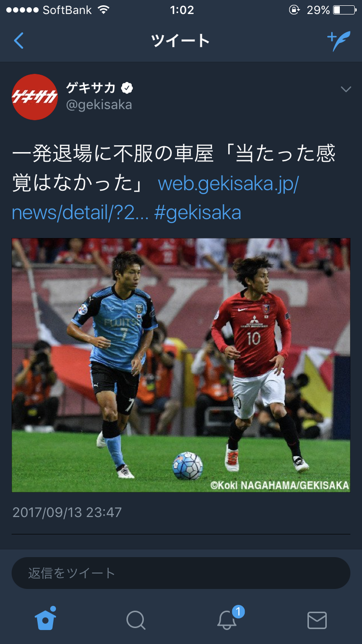Tap the tweet text 一発退場に不服の車屋

[112, 154]
